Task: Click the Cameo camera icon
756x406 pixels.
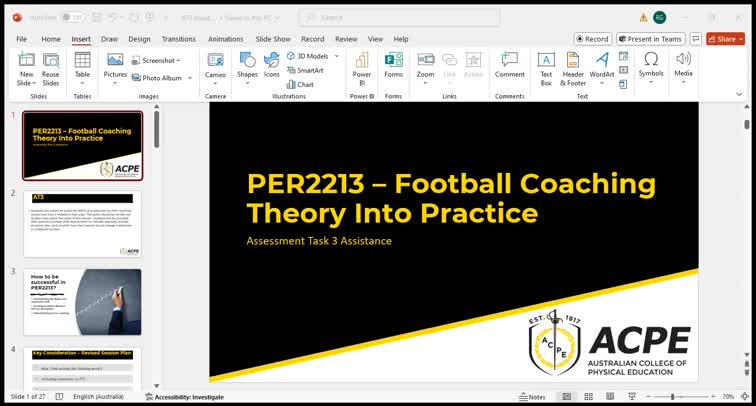Action: [x=215, y=66]
